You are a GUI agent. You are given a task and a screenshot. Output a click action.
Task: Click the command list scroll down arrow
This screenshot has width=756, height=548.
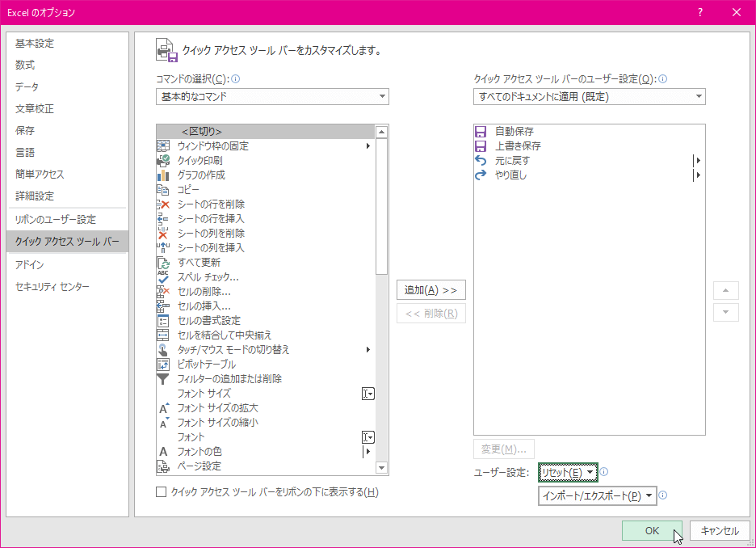pos(381,468)
